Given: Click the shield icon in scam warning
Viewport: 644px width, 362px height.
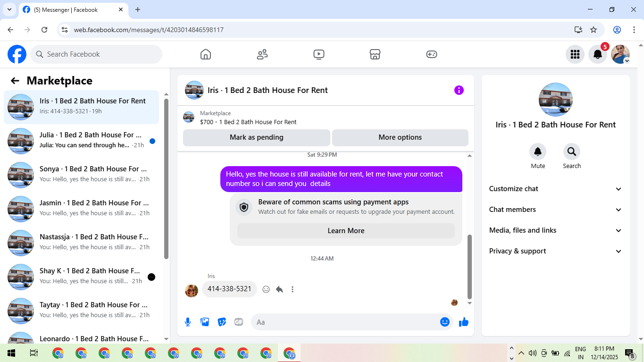Looking at the screenshot, I should click(x=244, y=207).
